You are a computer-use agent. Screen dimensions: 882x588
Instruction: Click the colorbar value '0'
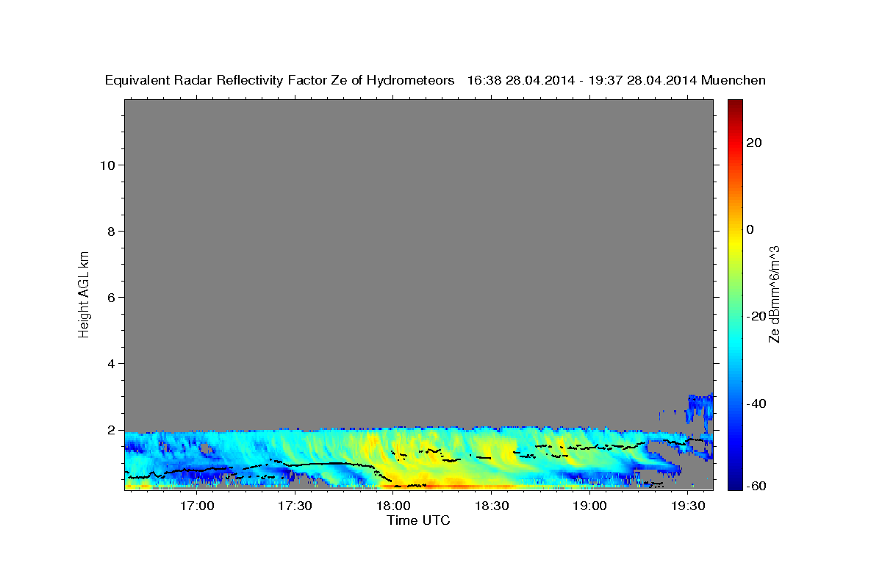point(751,229)
